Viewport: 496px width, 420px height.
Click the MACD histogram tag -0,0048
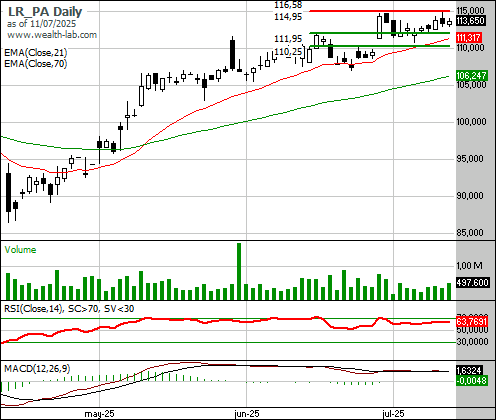coord(472,381)
